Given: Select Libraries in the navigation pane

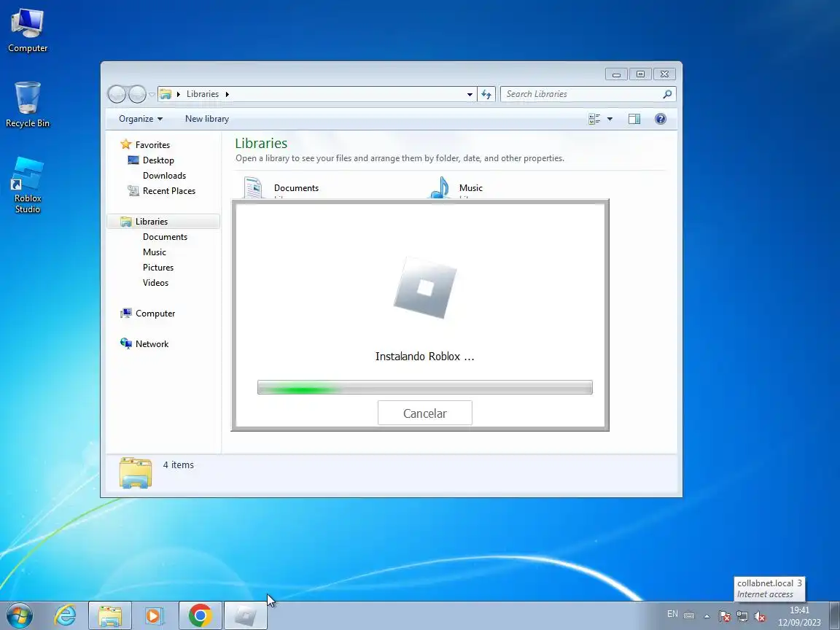Looking at the screenshot, I should coord(163,221).
